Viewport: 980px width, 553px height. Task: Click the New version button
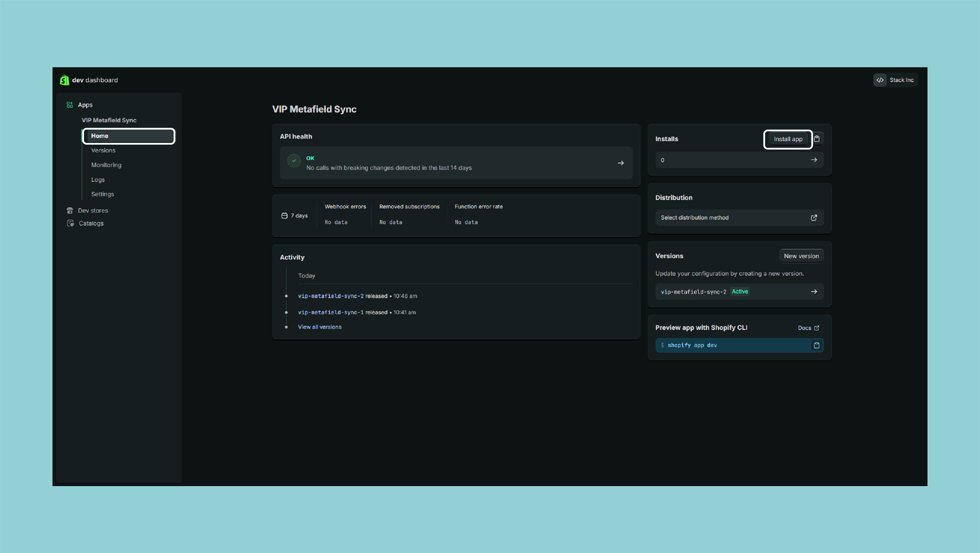tap(801, 256)
